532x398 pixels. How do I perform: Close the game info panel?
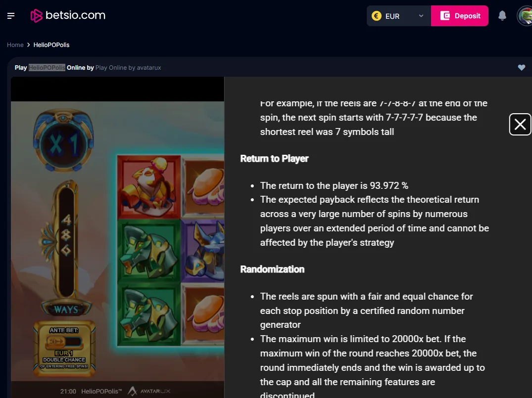click(x=520, y=125)
